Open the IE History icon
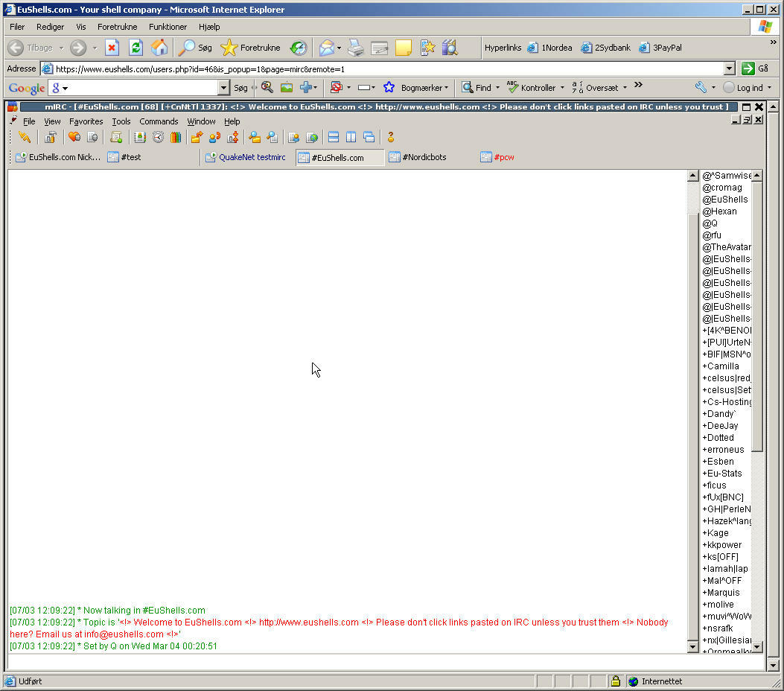The width and height of the screenshot is (784, 691). 299,48
